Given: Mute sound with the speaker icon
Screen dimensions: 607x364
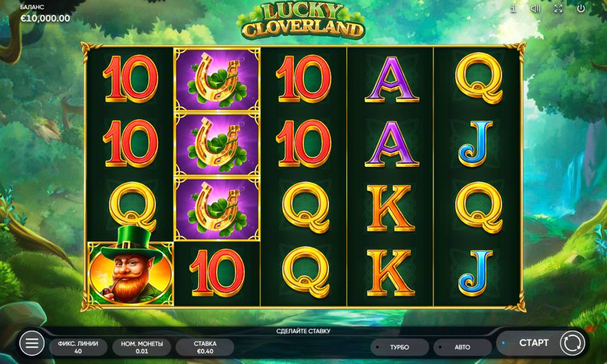Looking at the screenshot, I should [x=535, y=8].
